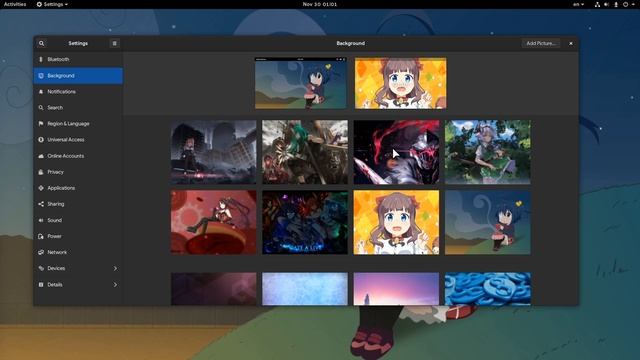Open the Settings app menu in the top bar
640x360 pixels.
52,4
